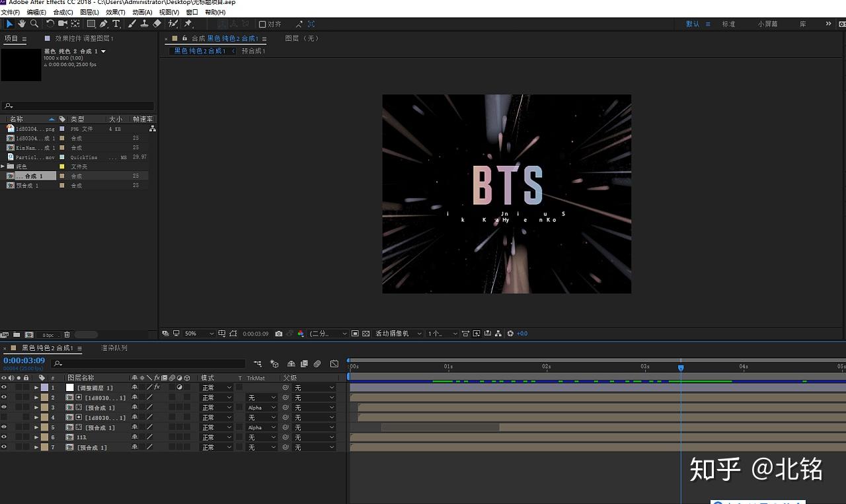Select the Clone Stamp tool
The height and width of the screenshot is (504, 846).
[144, 24]
